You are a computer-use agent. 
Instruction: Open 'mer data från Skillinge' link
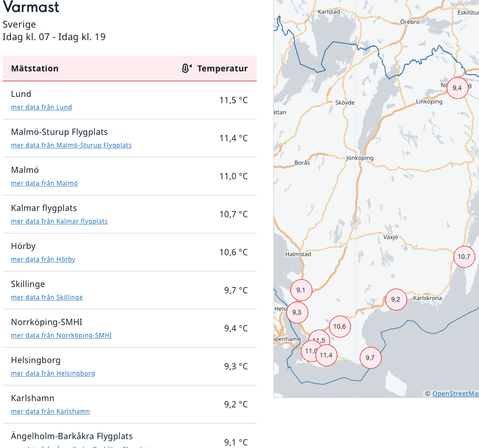pos(47,297)
